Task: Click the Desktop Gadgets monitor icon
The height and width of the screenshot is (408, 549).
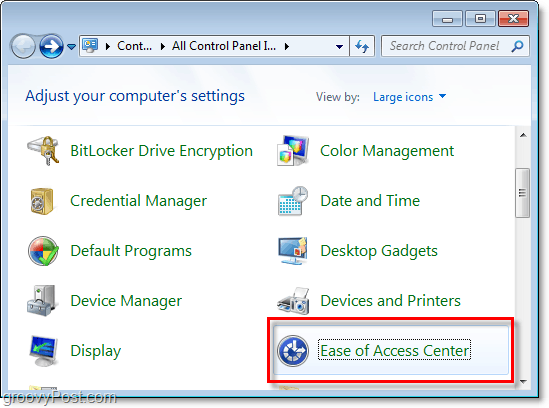Action: [293, 251]
